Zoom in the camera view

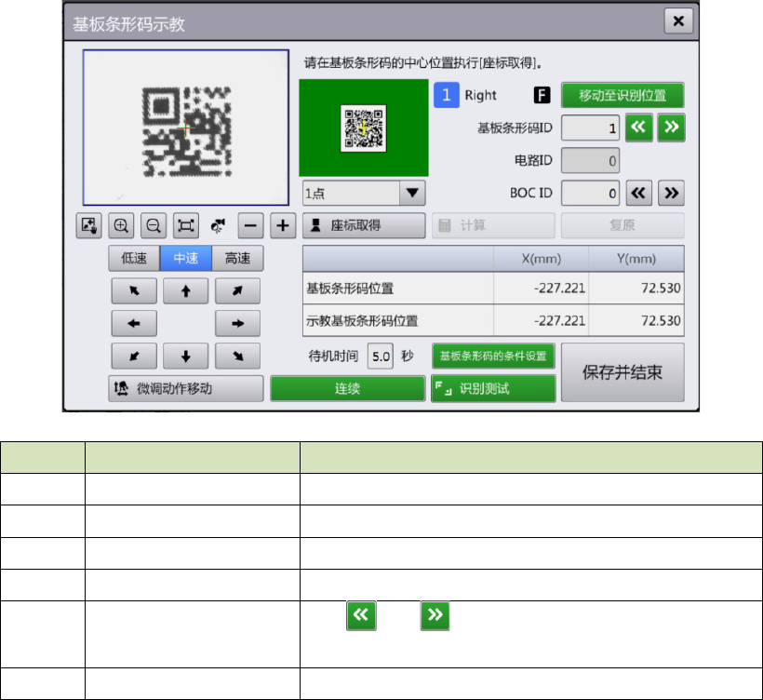[121, 225]
